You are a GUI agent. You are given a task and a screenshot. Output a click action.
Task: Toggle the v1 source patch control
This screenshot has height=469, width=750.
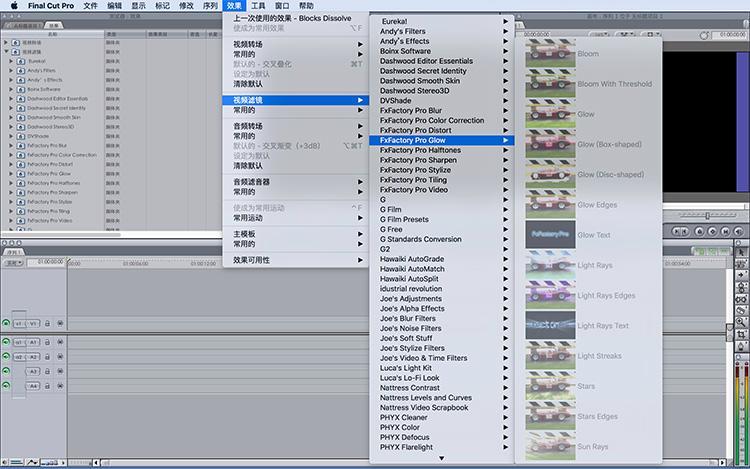(x=19, y=324)
